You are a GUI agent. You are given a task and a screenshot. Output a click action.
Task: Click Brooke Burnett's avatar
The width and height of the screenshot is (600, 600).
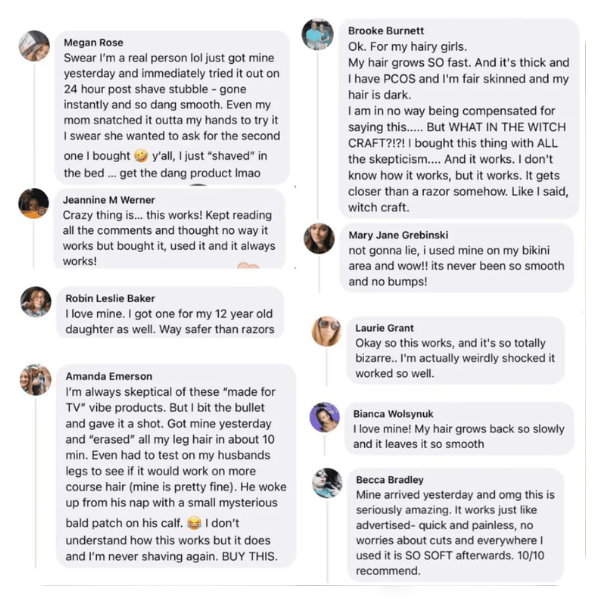click(x=318, y=34)
